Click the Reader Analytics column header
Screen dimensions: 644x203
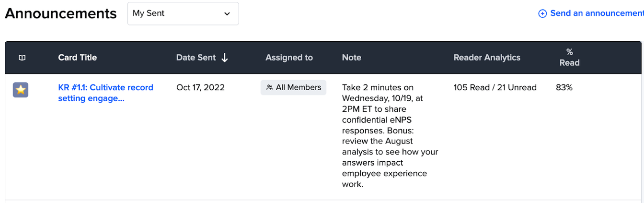pos(487,58)
